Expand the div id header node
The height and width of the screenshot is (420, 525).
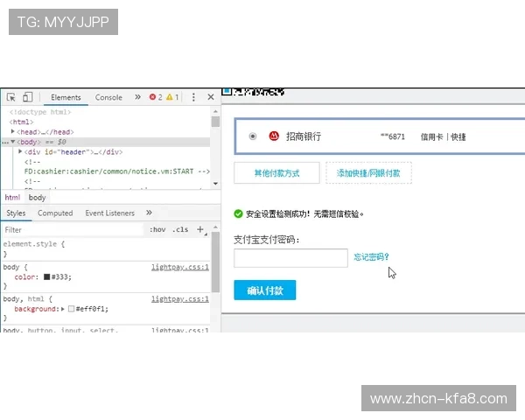pos(20,151)
